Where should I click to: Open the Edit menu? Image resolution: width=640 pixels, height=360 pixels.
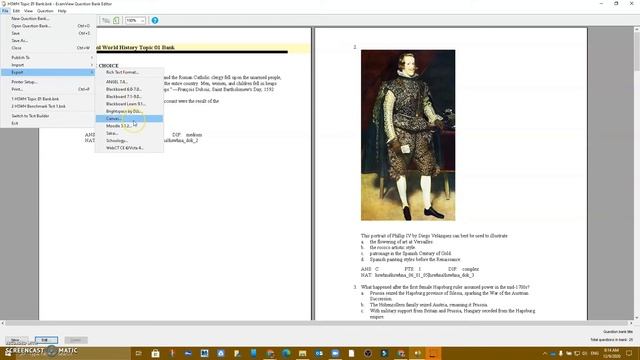(x=16, y=11)
